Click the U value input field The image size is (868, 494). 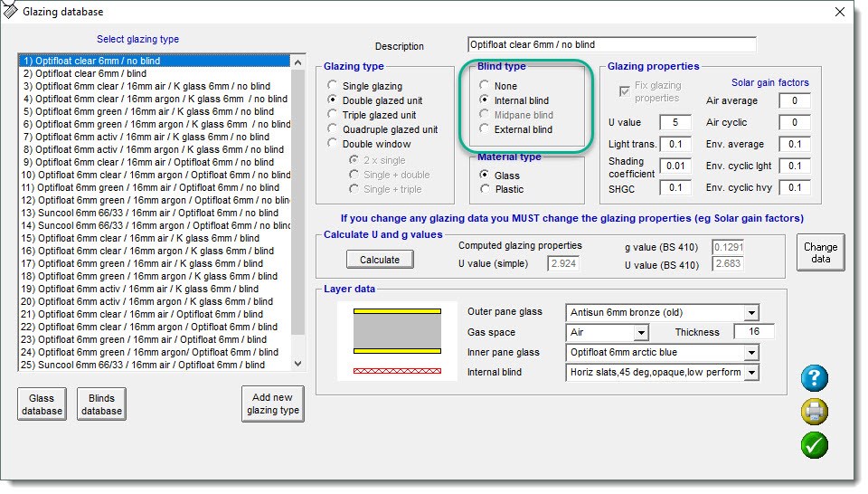click(675, 122)
